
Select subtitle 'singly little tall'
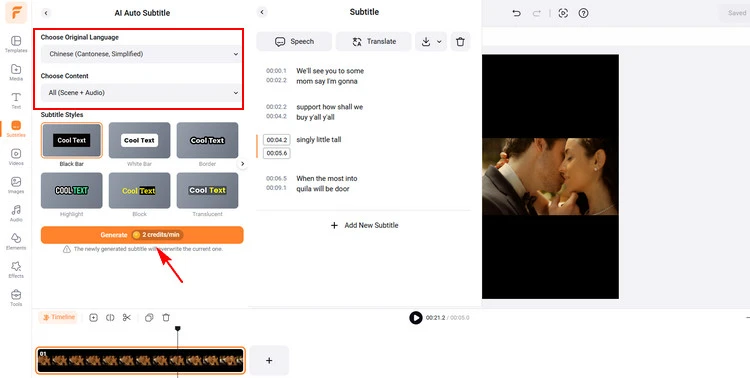tap(319, 140)
